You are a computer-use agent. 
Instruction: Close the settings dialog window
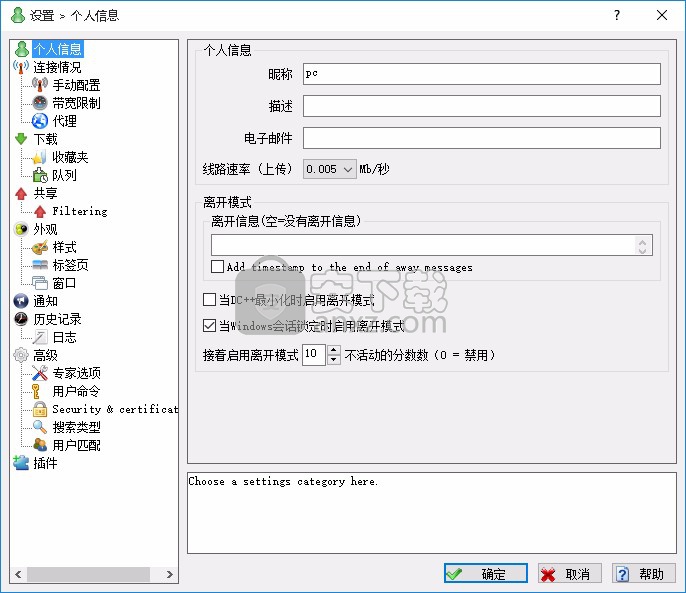tap(662, 15)
